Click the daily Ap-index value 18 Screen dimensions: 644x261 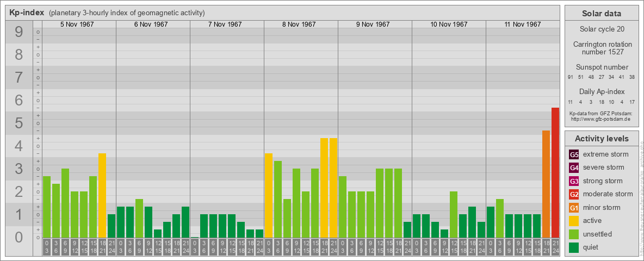point(601,102)
